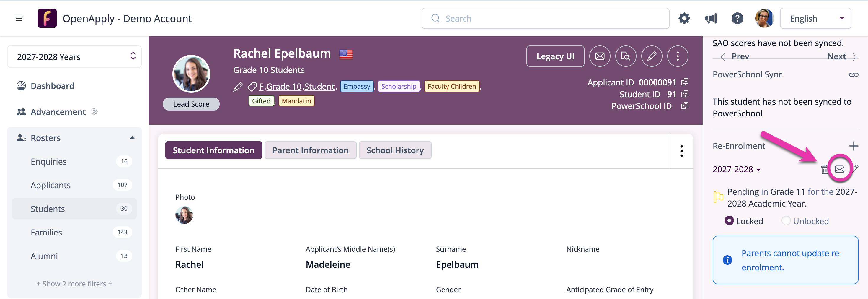Expand the 2027-2028 re-enrolment year dropdown
The height and width of the screenshot is (299, 868).
(736, 169)
